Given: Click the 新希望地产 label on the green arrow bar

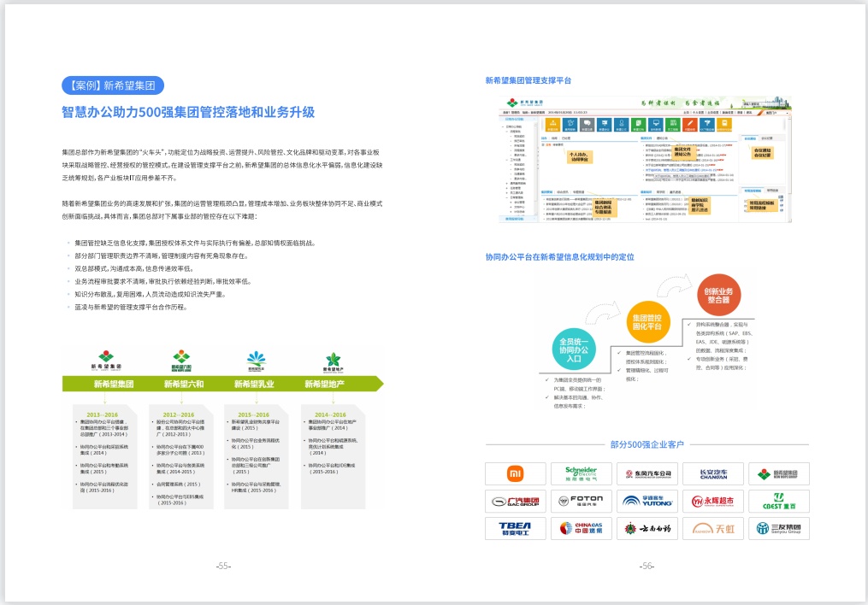Looking at the screenshot, I should pyautogui.click(x=324, y=384).
